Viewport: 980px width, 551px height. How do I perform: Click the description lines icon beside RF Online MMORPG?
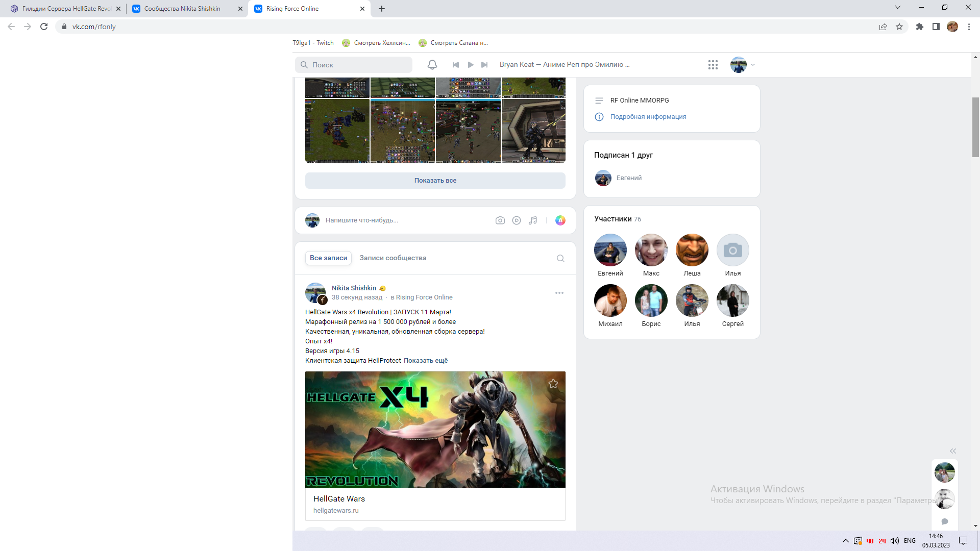[599, 101]
